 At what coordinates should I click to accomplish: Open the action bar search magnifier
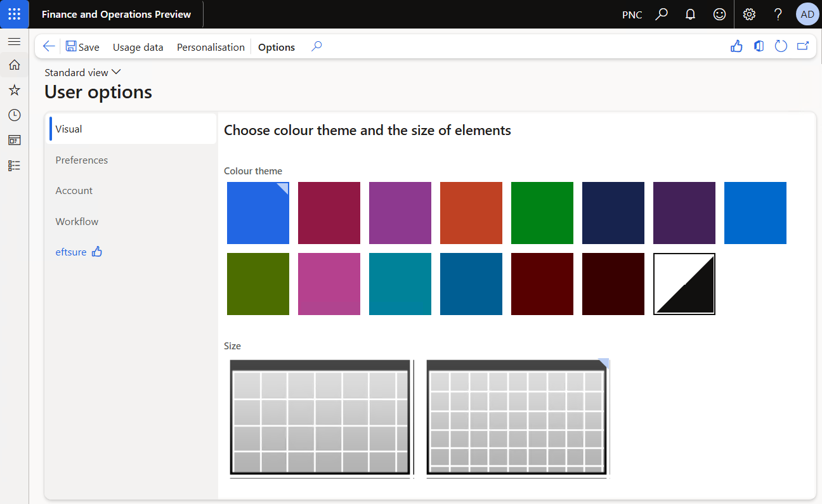click(316, 46)
